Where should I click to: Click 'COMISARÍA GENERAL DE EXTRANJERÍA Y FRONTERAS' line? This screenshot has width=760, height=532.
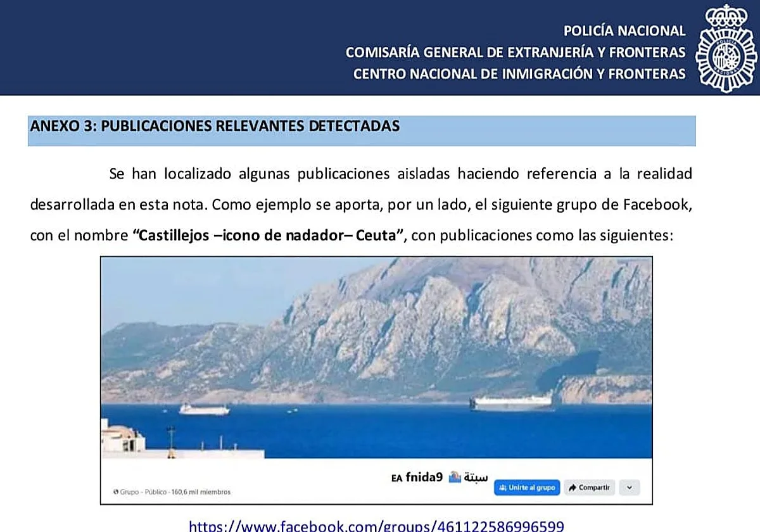tap(516, 52)
